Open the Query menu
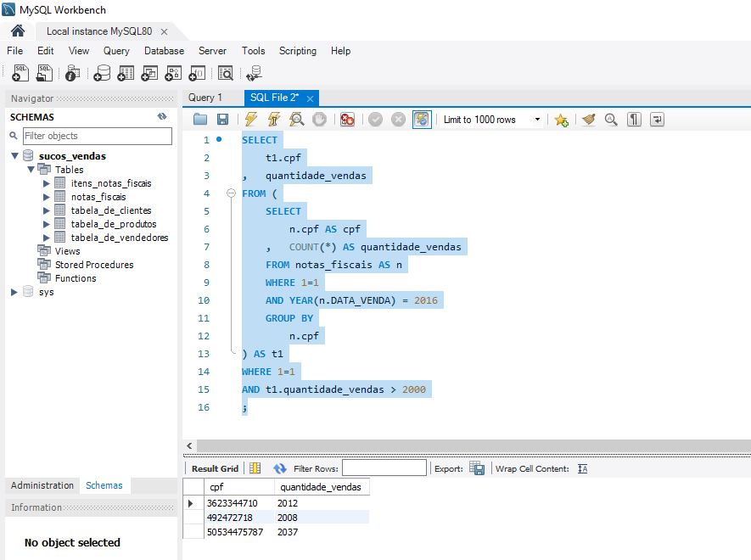Screen dimensions: 751x560 (x=116, y=51)
